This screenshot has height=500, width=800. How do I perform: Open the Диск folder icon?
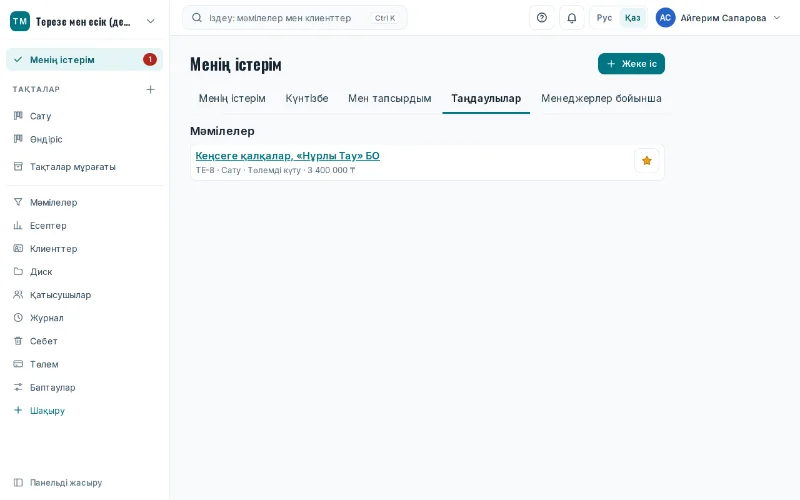point(18,271)
